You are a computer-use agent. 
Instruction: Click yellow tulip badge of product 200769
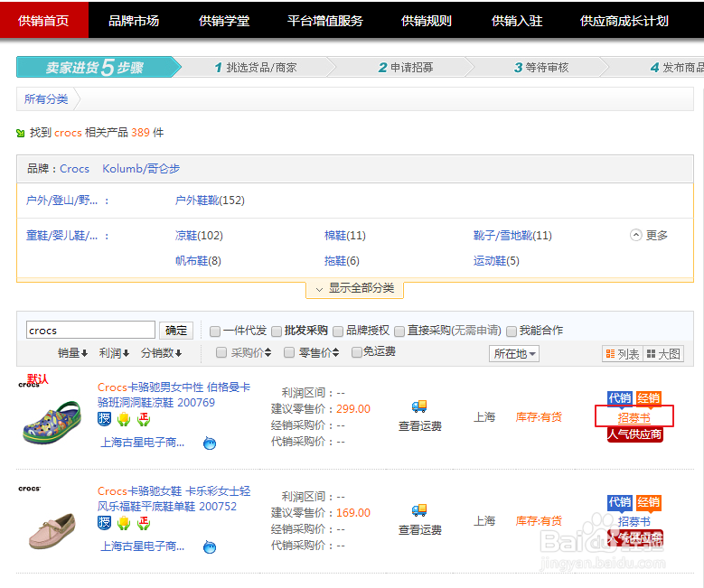(x=124, y=419)
